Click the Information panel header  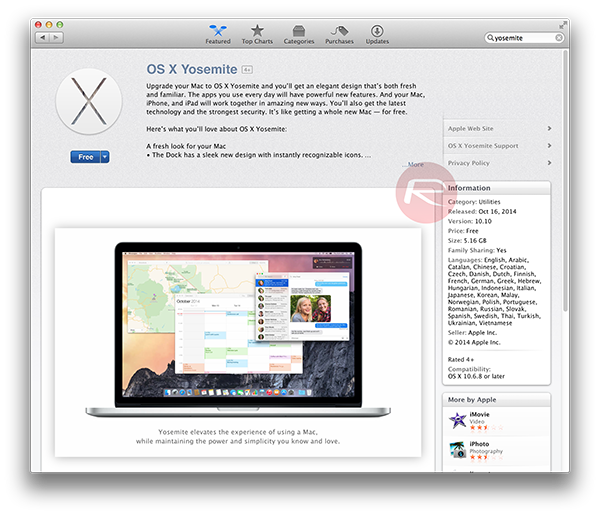click(497, 188)
